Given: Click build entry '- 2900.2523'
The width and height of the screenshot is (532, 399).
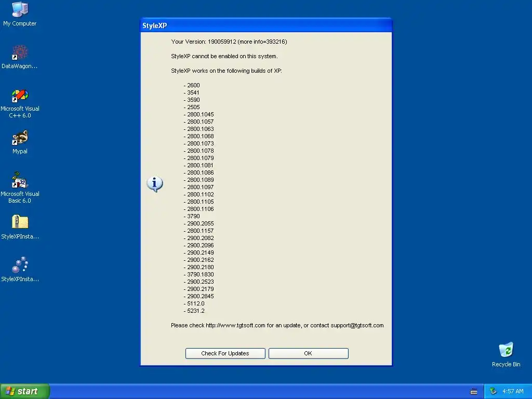Looking at the screenshot, I should tap(199, 282).
